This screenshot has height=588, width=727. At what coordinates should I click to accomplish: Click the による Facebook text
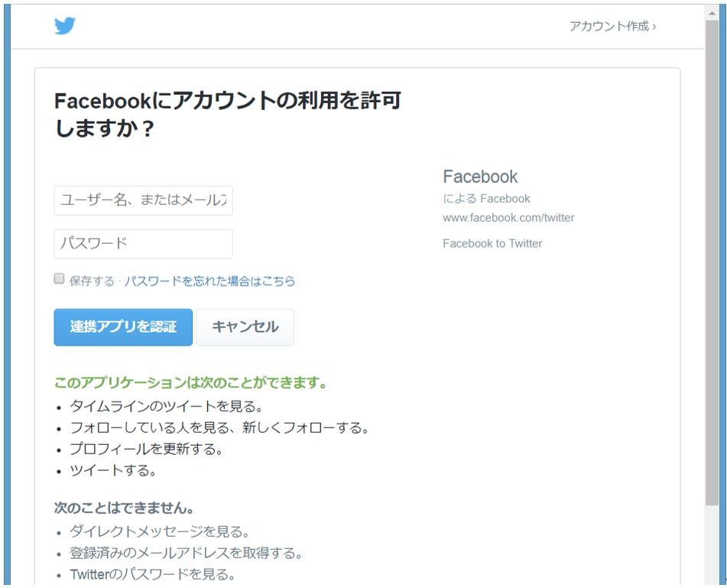[x=486, y=199]
